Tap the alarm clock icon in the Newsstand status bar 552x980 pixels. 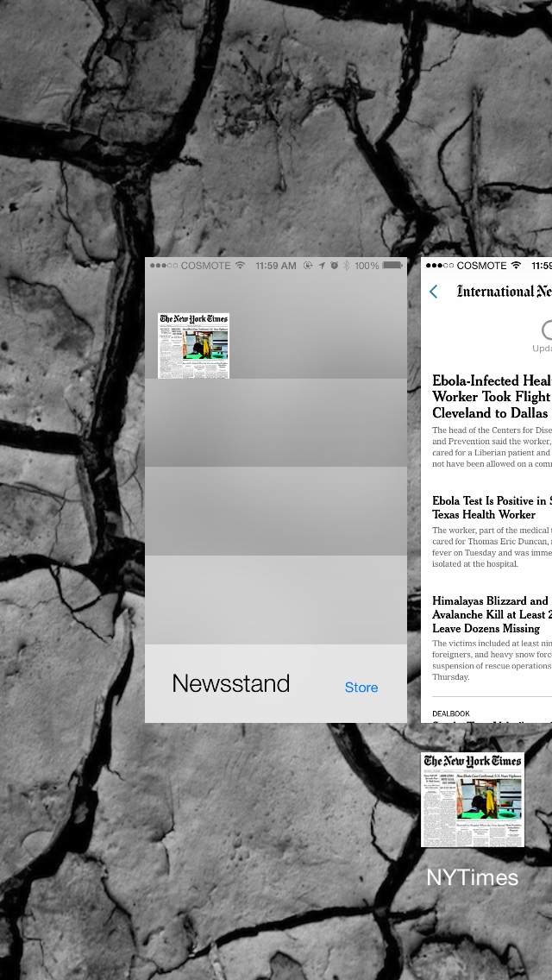click(x=335, y=265)
